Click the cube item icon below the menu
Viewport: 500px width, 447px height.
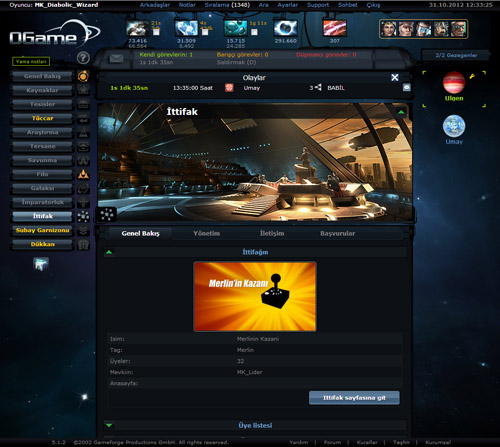41,264
